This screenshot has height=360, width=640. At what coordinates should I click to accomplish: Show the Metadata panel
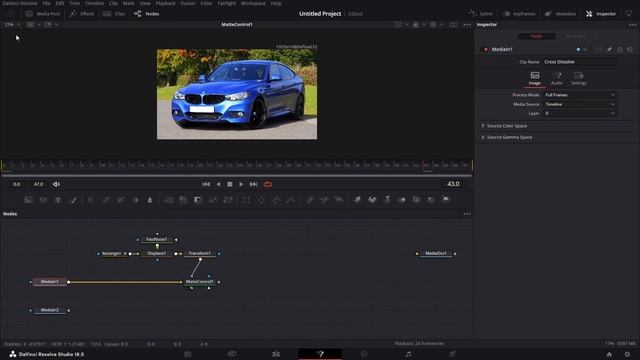coord(560,14)
